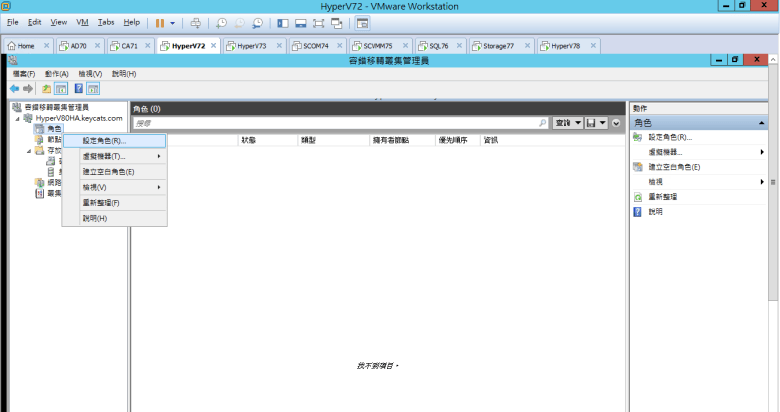Click the blue help question-mark toolbar icon

[x=78, y=88]
